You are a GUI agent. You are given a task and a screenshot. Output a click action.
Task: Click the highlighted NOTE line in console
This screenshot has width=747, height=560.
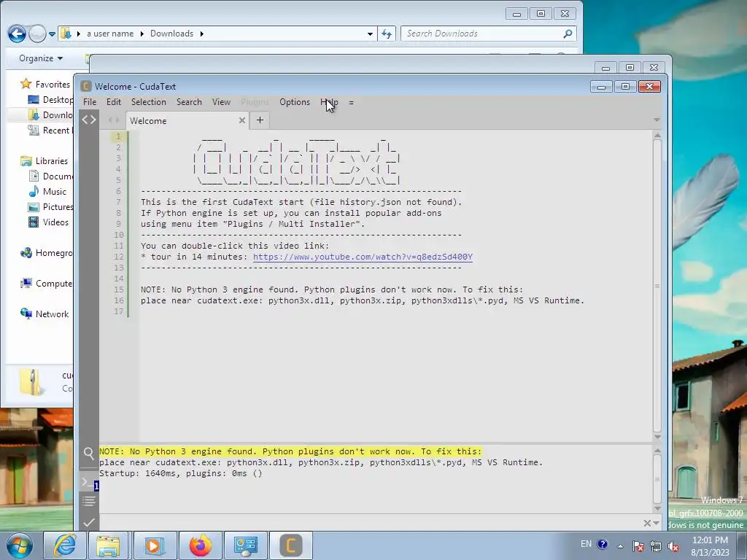[x=290, y=451]
